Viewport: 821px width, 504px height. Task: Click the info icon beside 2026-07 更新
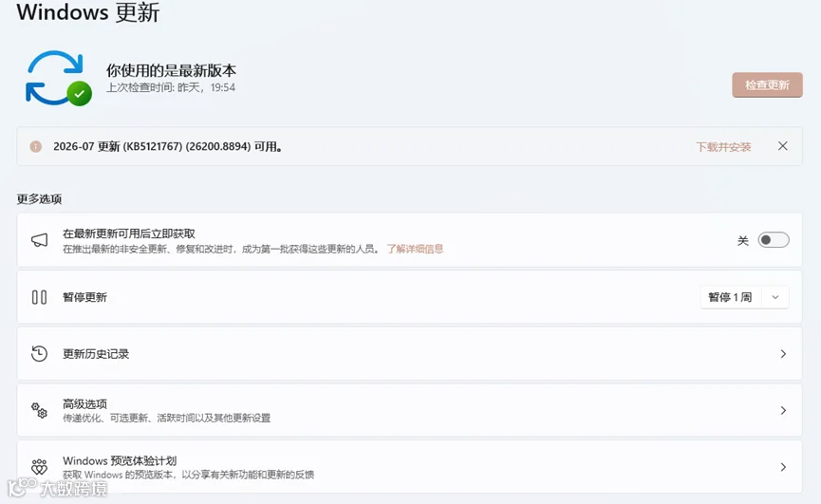tap(36, 146)
